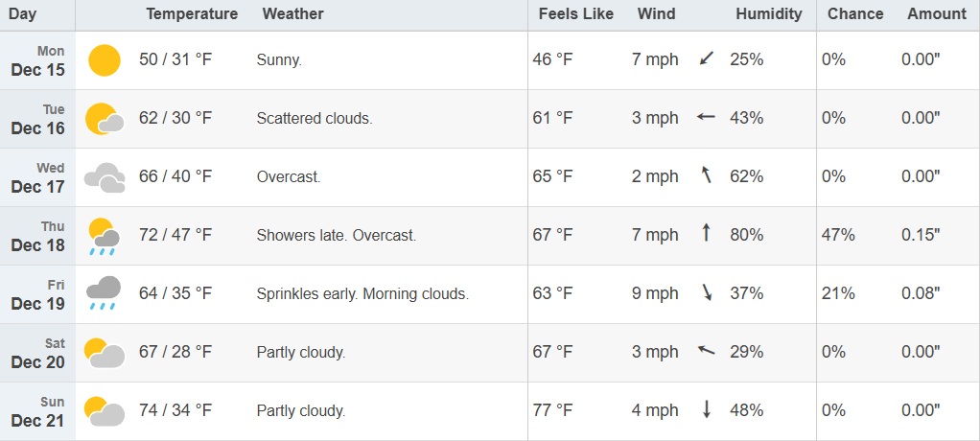Image resolution: width=980 pixels, height=441 pixels.
Task: Select the Thu Dec 18 day cell
Action: click(x=38, y=236)
